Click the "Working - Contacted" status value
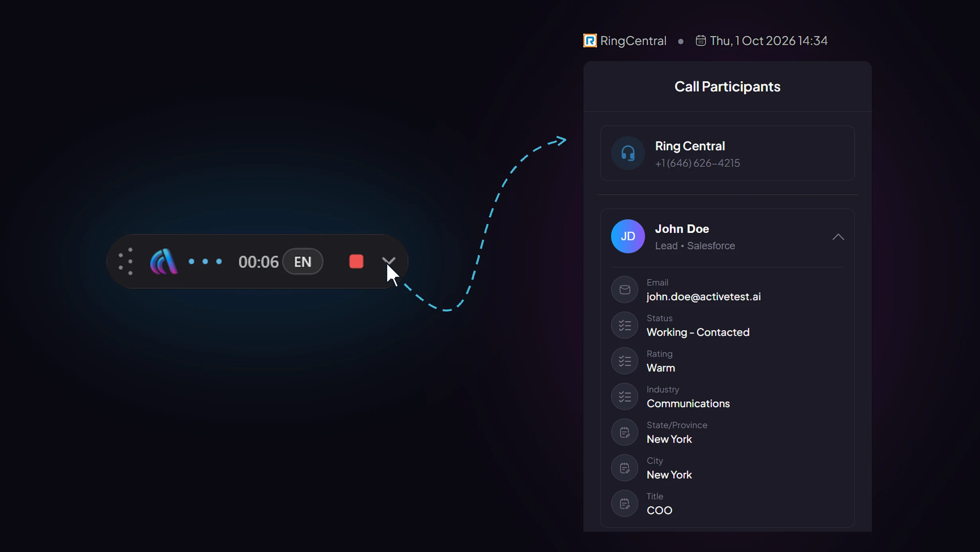 (x=698, y=332)
